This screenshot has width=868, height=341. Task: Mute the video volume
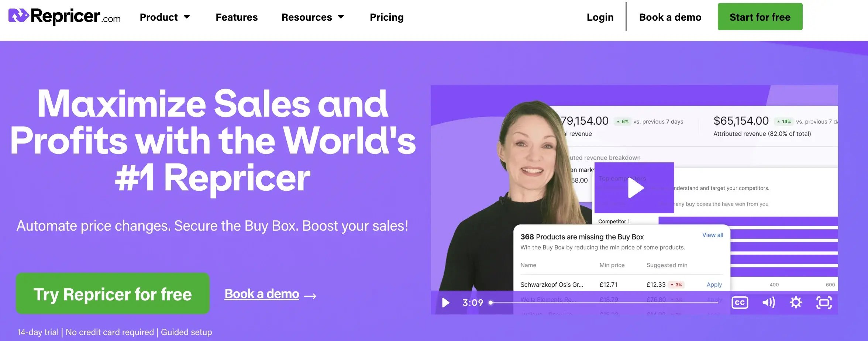768,303
